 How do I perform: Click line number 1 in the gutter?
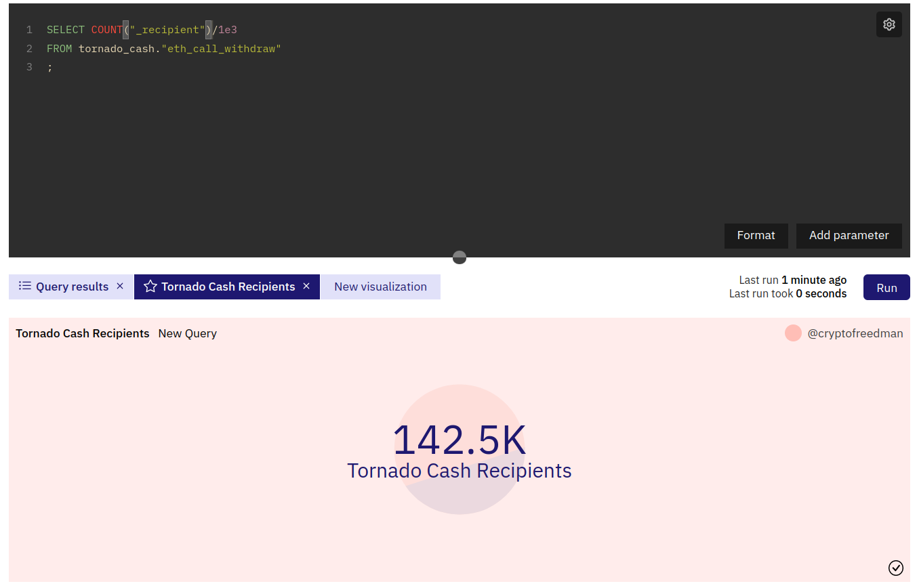(x=29, y=30)
